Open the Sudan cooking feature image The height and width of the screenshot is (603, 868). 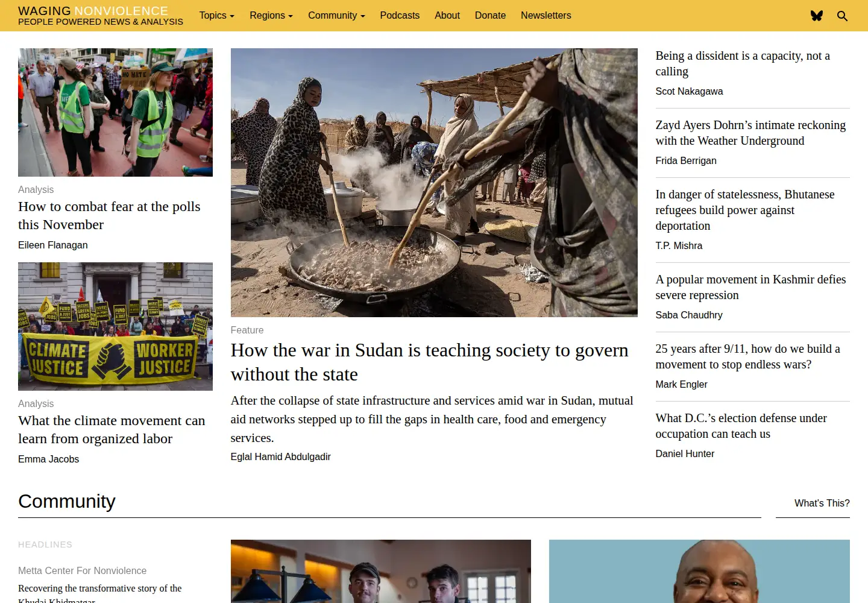[x=434, y=183]
